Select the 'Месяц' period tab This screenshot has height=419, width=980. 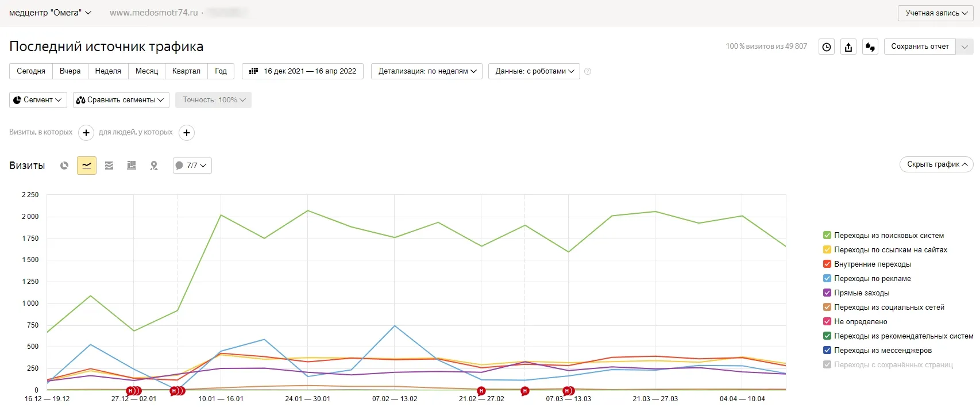pos(146,71)
